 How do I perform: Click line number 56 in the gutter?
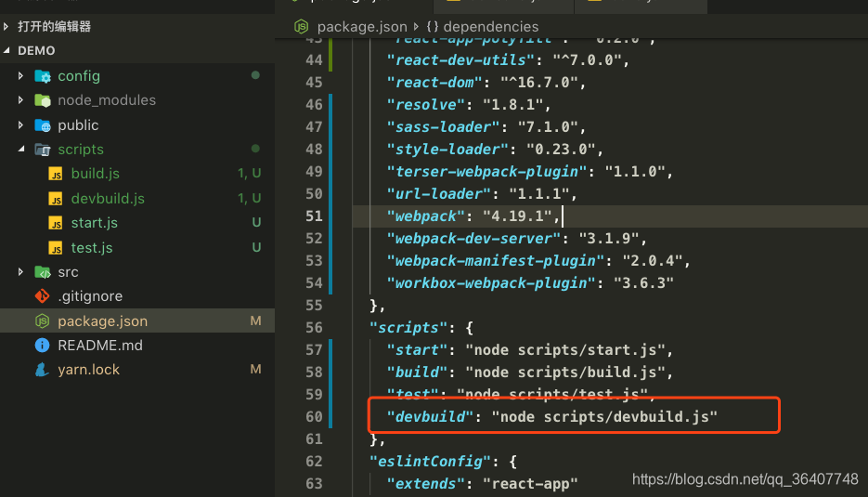coord(314,327)
